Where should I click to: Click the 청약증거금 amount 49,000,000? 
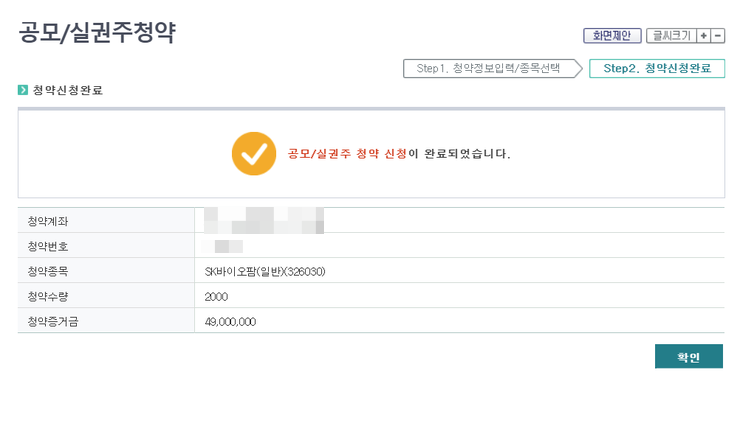pos(231,321)
